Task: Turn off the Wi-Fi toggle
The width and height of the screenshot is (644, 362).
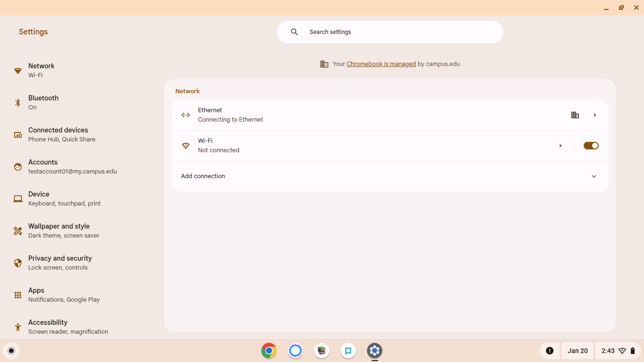Action: (x=591, y=146)
